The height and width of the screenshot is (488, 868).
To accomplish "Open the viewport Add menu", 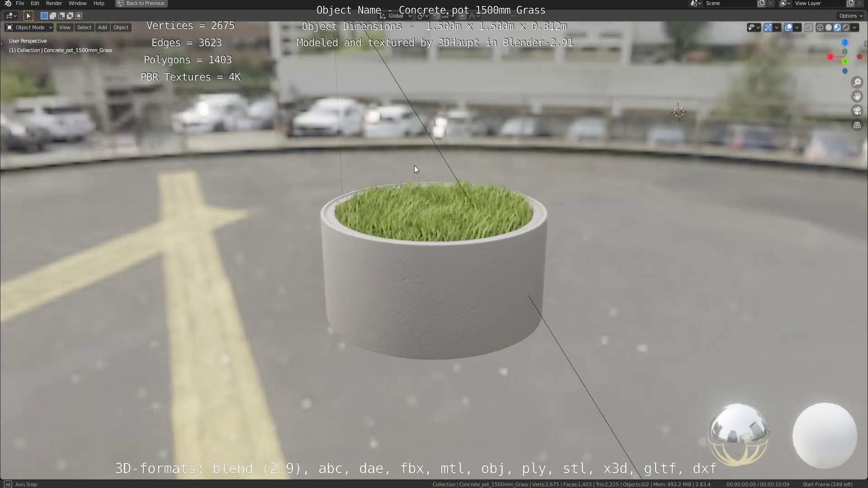I will point(103,28).
